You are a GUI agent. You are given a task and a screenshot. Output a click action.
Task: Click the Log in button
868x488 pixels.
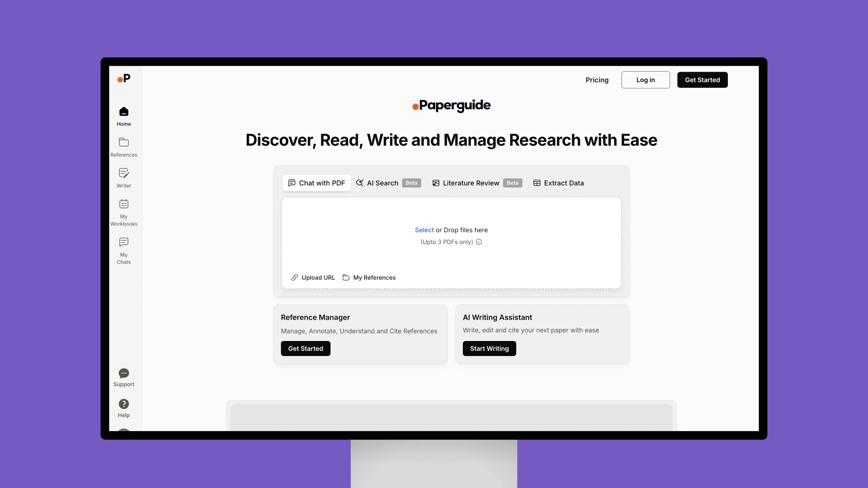tap(645, 80)
